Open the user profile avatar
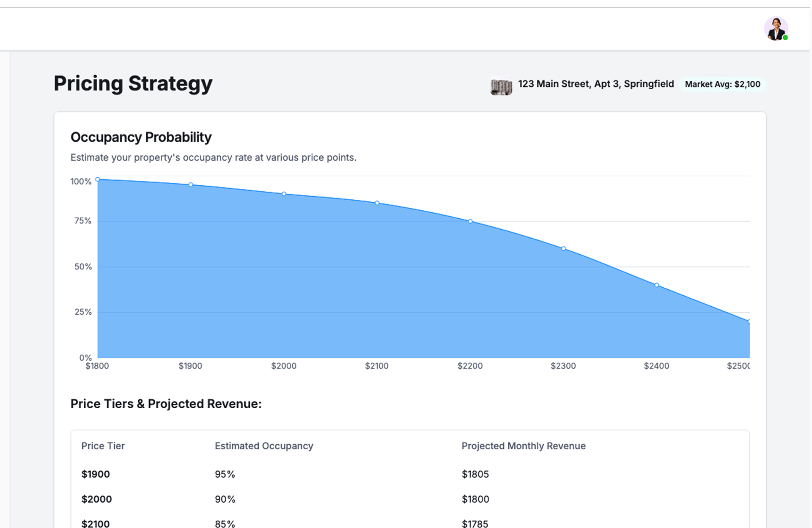The height and width of the screenshot is (528, 812). (776, 29)
